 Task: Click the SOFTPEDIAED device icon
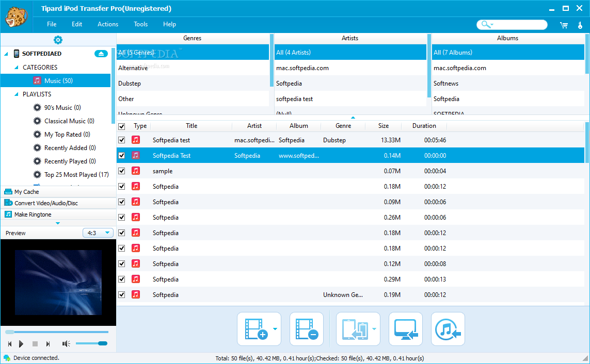pyautogui.click(x=17, y=54)
